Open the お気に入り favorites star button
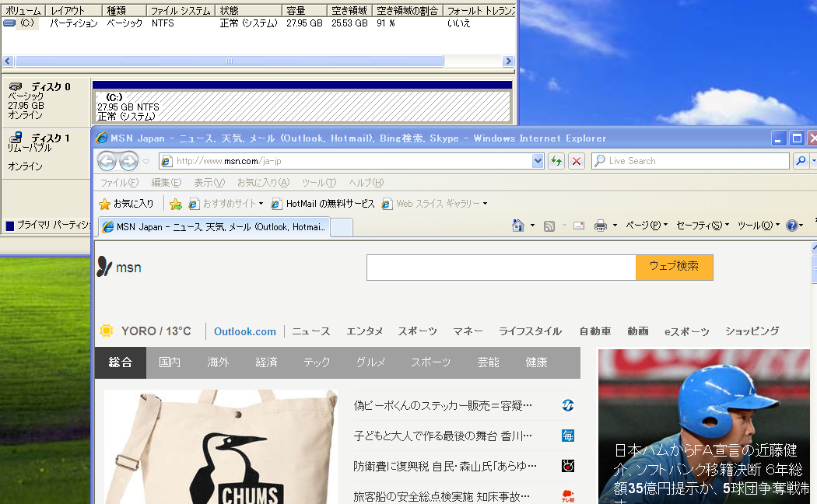The width and height of the screenshot is (817, 504). pyautogui.click(x=127, y=204)
